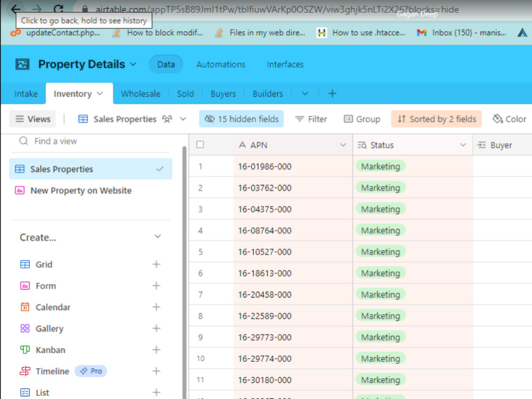Open the APN column dropdown arrow
The height and width of the screenshot is (399, 532).
point(343,145)
